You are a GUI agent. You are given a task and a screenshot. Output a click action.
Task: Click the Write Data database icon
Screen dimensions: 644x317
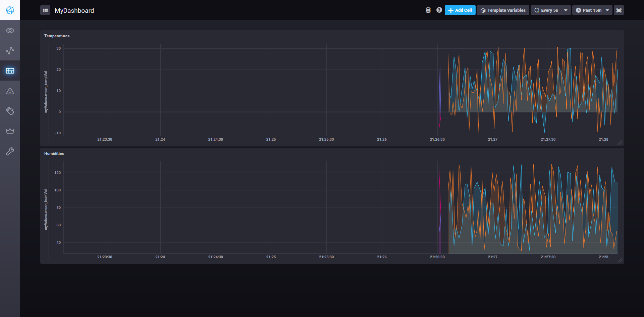[428, 10]
